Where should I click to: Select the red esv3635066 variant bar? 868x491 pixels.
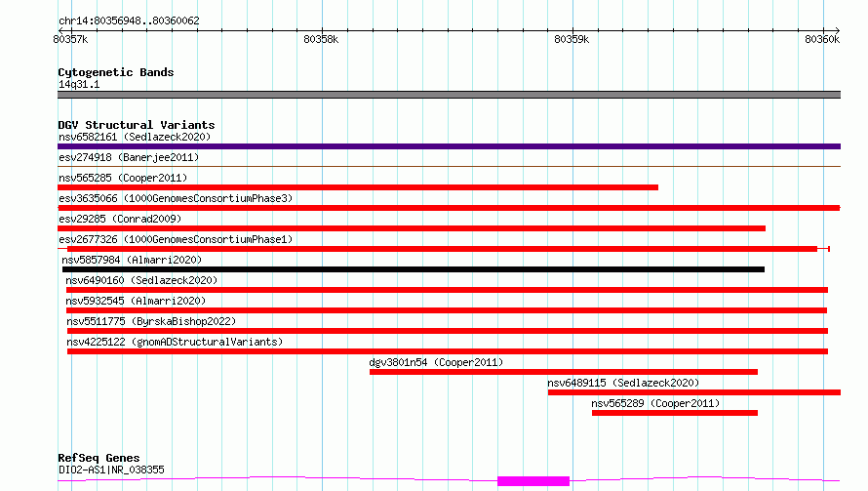pos(449,208)
